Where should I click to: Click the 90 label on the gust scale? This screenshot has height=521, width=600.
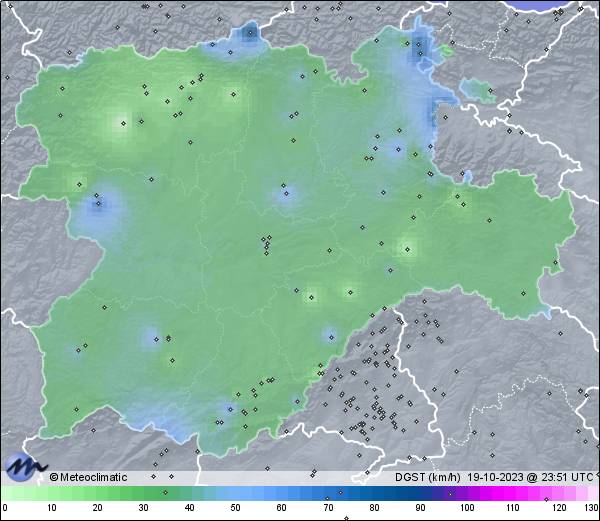[420, 508]
